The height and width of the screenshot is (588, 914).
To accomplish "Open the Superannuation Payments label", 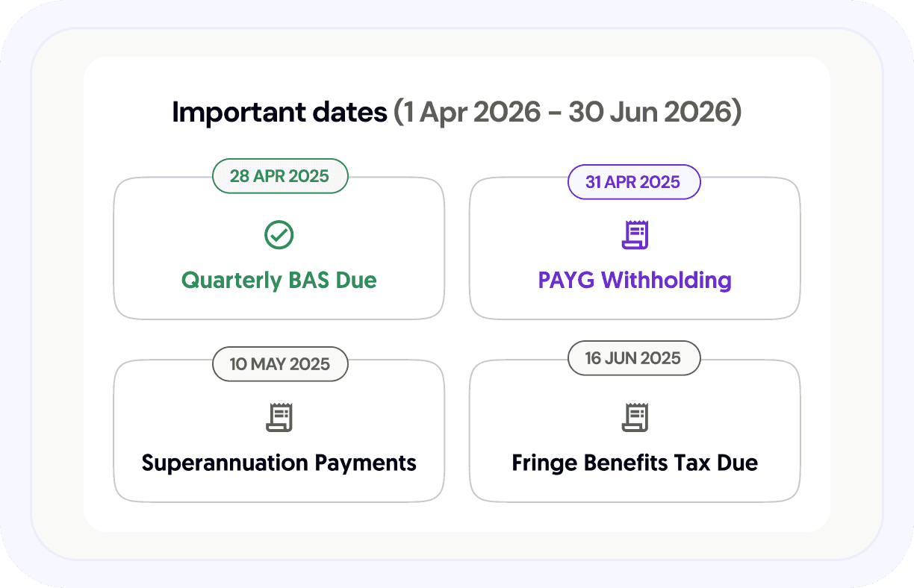I will (279, 463).
